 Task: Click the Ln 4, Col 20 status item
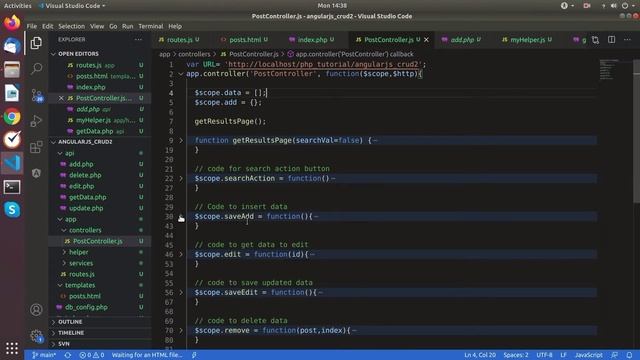tap(480, 355)
